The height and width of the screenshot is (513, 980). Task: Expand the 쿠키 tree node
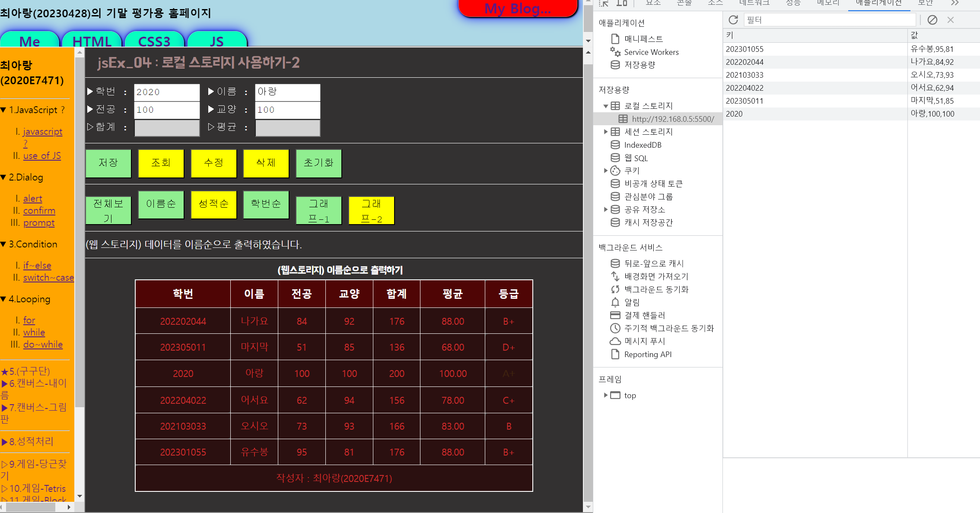click(x=606, y=171)
